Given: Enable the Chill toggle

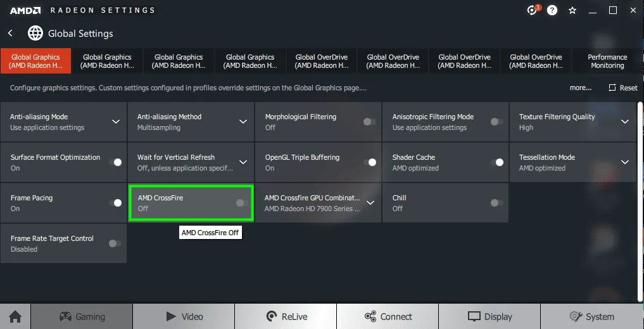Looking at the screenshot, I should tap(497, 203).
